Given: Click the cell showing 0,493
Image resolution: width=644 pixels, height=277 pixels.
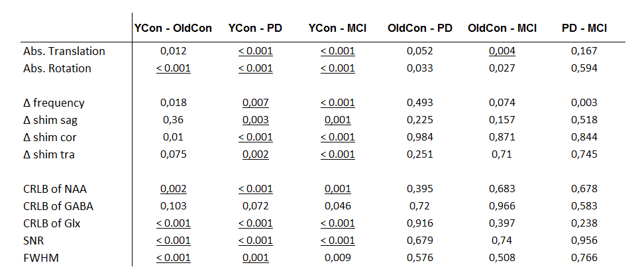Looking at the screenshot, I should coord(419,103).
